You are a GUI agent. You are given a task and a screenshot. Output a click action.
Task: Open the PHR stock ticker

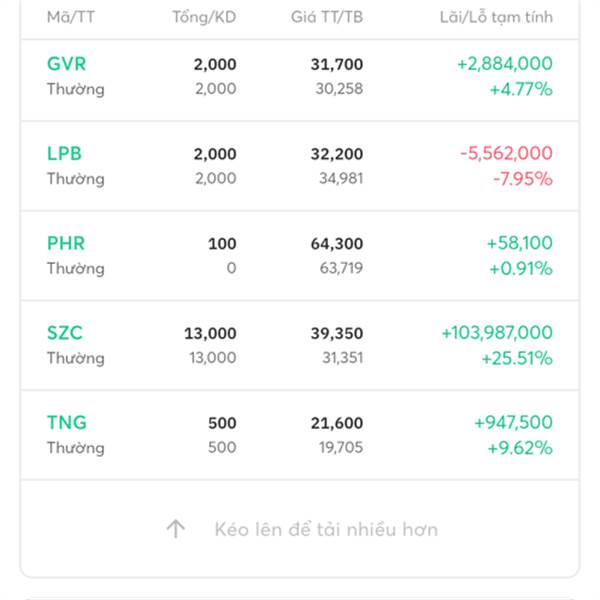(x=66, y=243)
